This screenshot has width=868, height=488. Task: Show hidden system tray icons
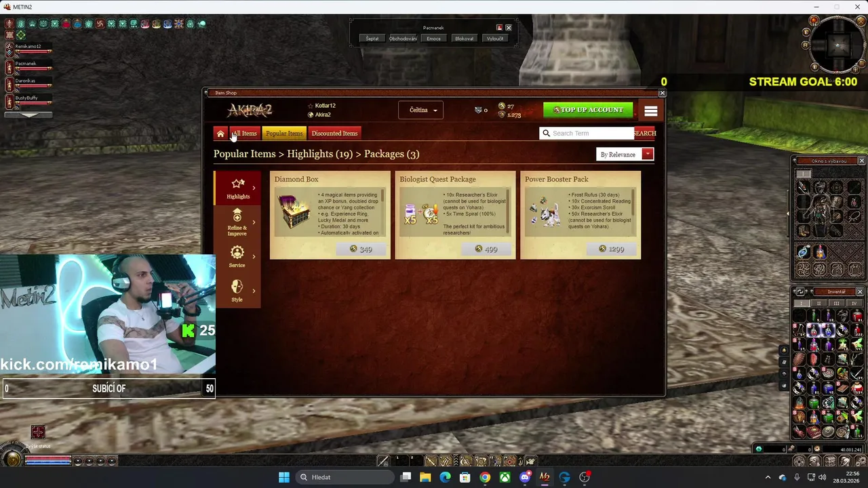point(768,477)
